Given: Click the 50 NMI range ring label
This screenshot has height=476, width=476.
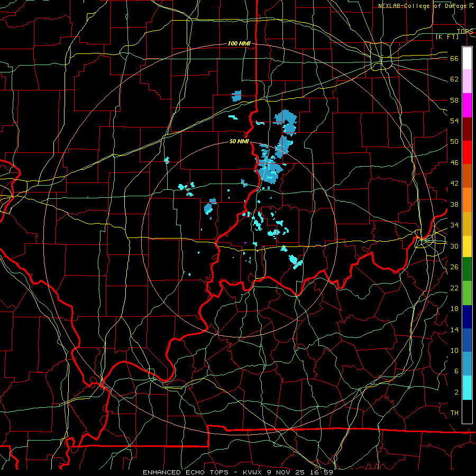Looking at the screenshot, I should (239, 141).
